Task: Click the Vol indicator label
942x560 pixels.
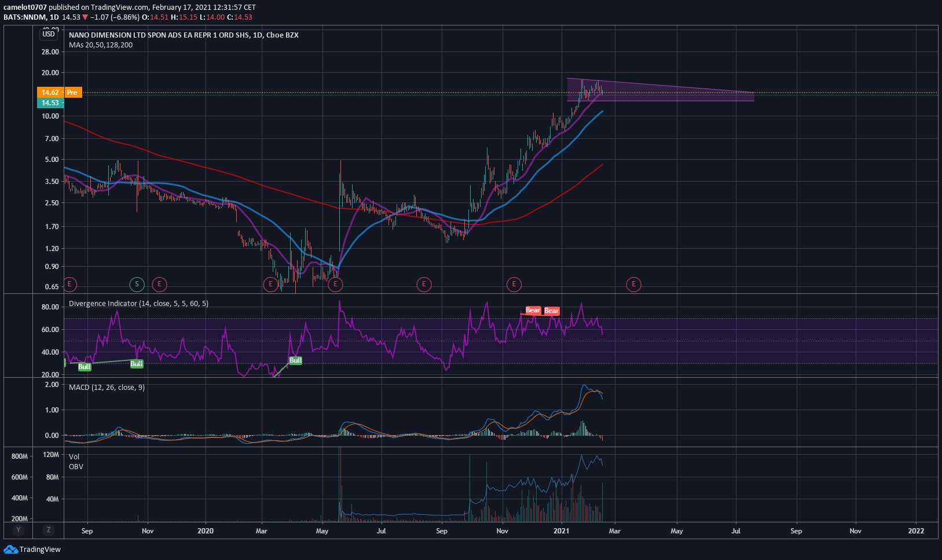Action: [x=74, y=456]
